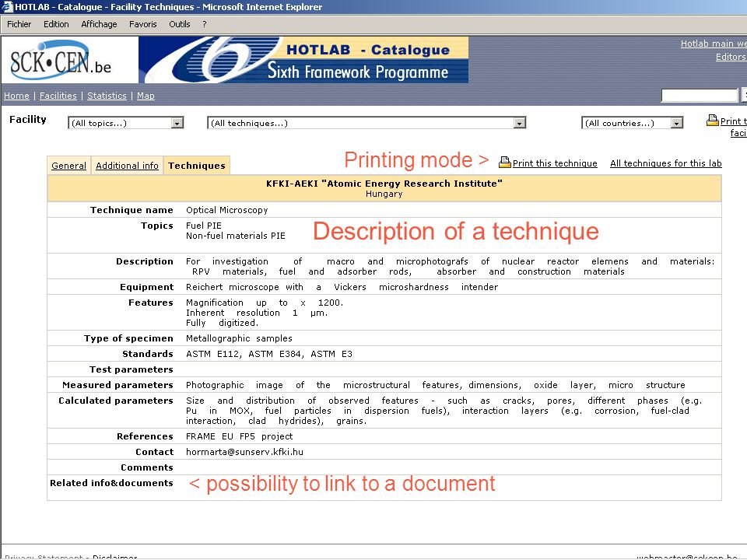The image size is (747, 560).
Task: Open the Facilities link
Action: pyautogui.click(x=58, y=96)
